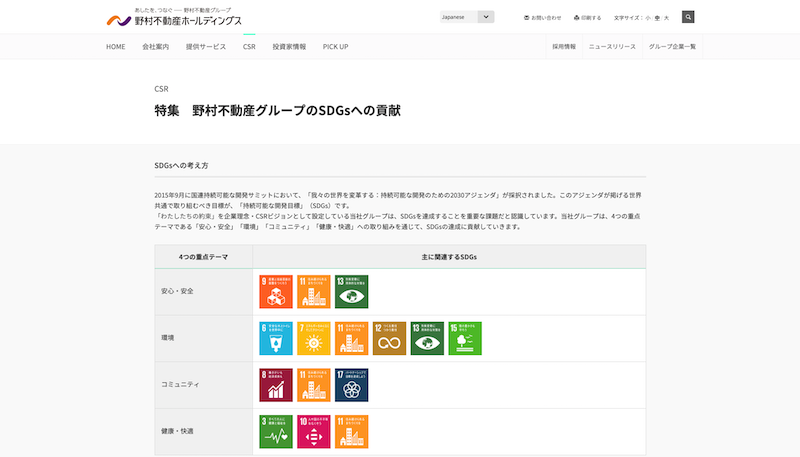Click SDG 7 energy sun icon
The height and width of the screenshot is (457, 800).
click(x=314, y=338)
